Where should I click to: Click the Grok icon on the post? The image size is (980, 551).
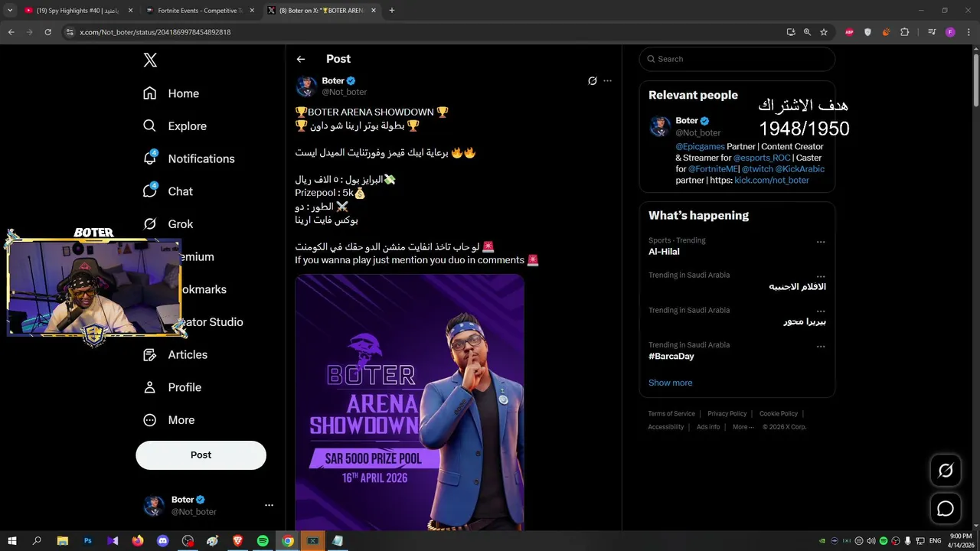(592, 80)
